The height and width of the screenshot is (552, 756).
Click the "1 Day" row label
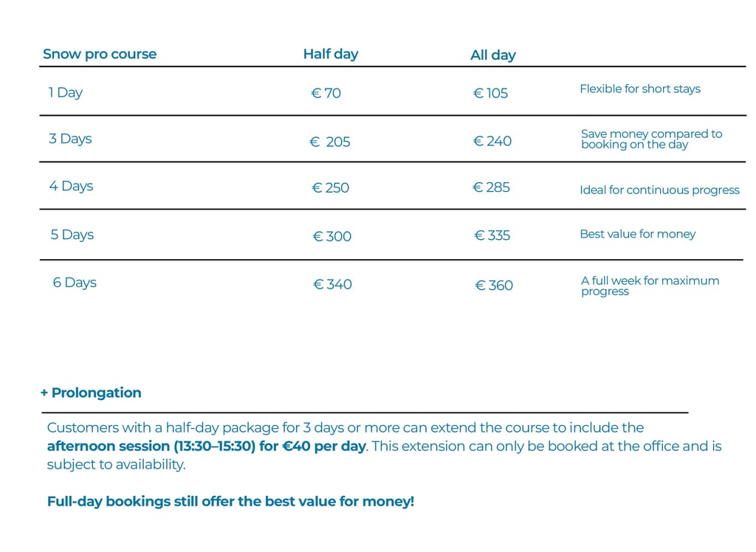pos(66,92)
